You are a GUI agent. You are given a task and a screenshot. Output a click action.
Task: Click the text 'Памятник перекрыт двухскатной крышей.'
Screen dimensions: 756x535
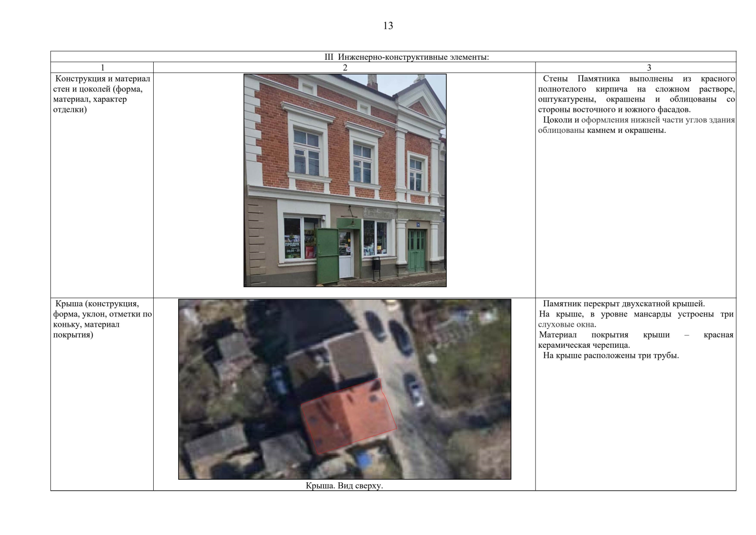pyautogui.click(x=624, y=304)
